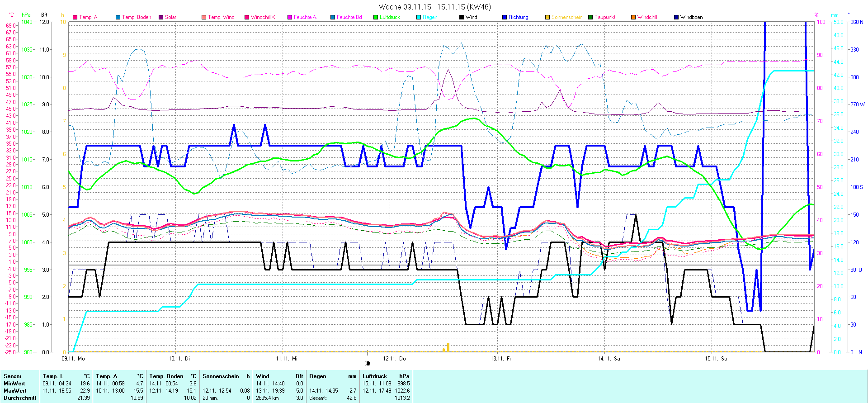Viewport: 868px width, 403px height.
Task: Select the 12.11. Do date label
Action: click(394, 359)
